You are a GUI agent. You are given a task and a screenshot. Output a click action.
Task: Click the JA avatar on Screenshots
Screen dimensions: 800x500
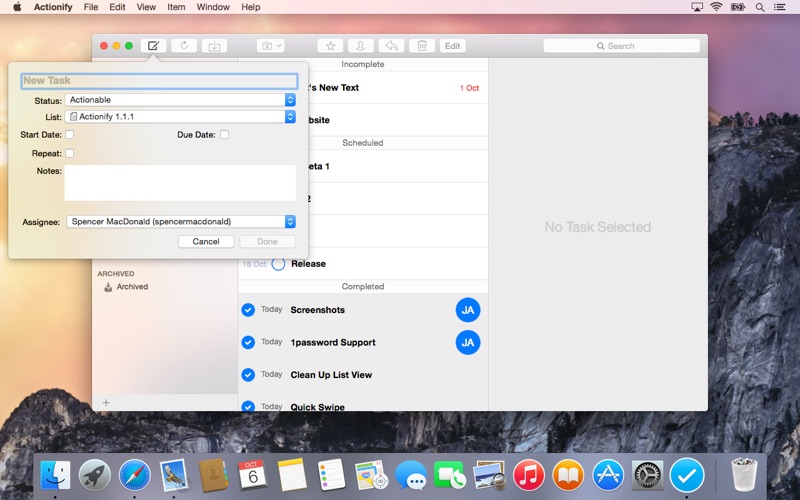(468, 310)
